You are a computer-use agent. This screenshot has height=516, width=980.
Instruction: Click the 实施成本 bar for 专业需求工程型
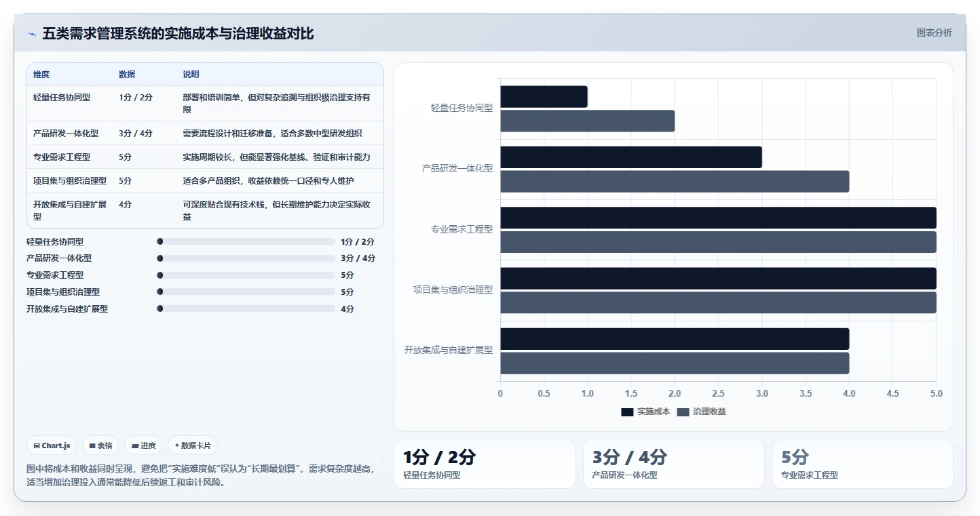718,218
